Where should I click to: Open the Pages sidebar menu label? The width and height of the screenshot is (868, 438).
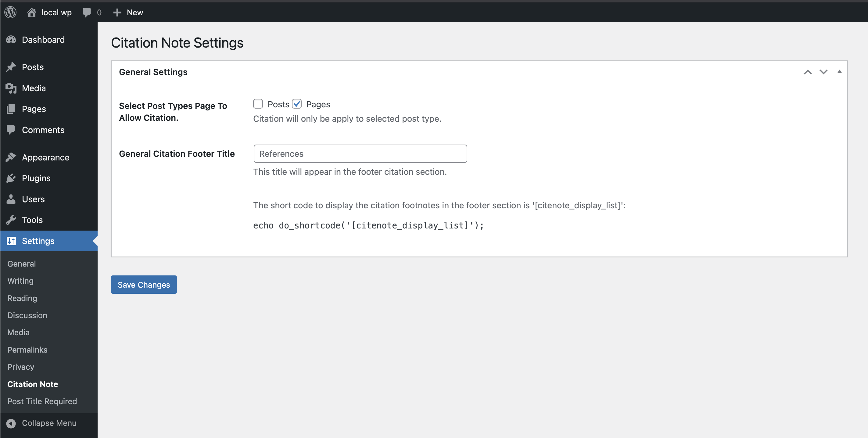click(34, 109)
